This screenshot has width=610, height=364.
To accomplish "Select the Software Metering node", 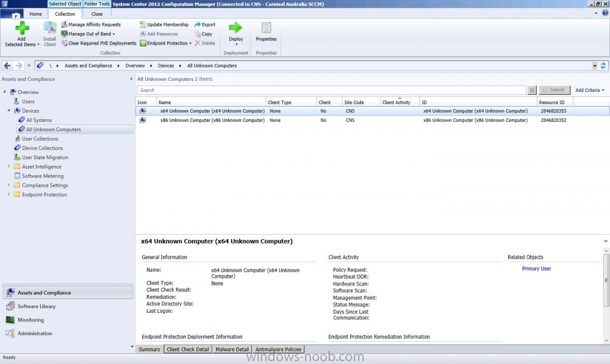I will point(43,176).
